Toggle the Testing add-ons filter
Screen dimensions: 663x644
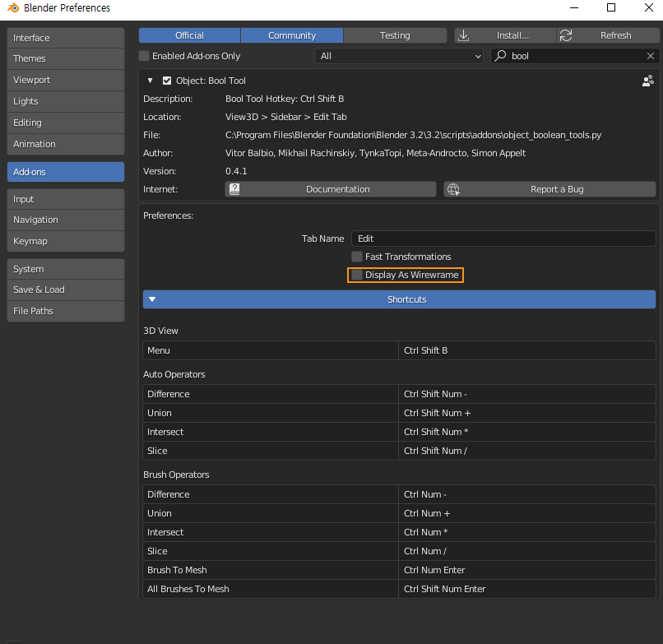[395, 35]
